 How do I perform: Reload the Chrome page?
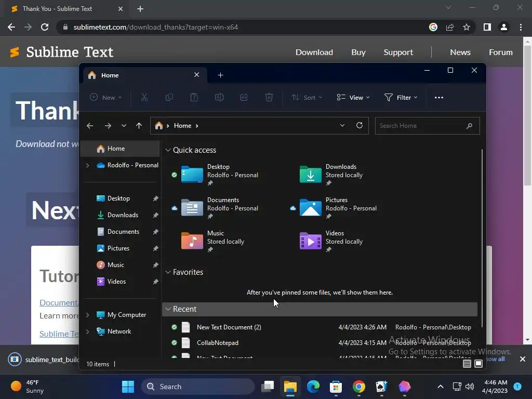pyautogui.click(x=45, y=27)
